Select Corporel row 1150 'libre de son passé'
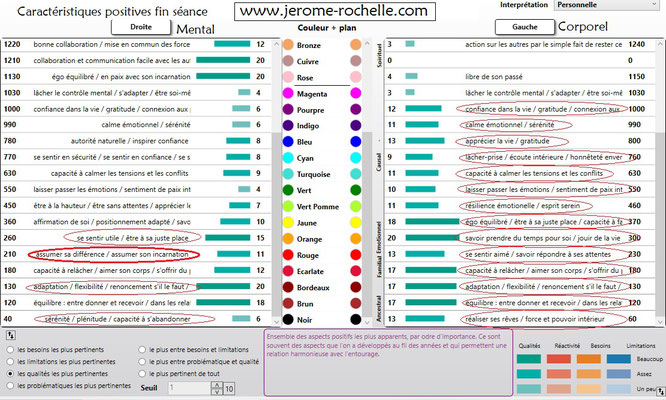This screenshot has width=666, height=400. pos(520,76)
